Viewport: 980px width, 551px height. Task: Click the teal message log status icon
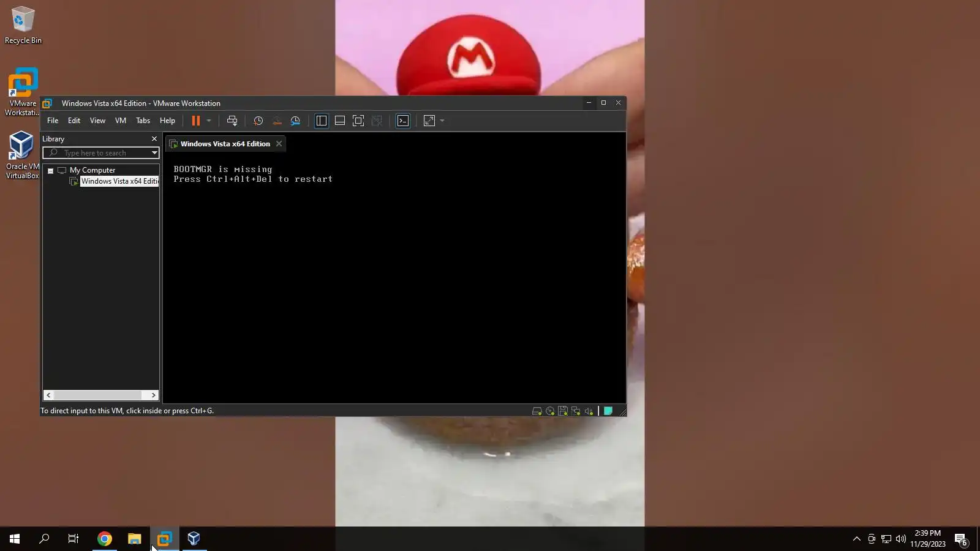click(x=608, y=411)
